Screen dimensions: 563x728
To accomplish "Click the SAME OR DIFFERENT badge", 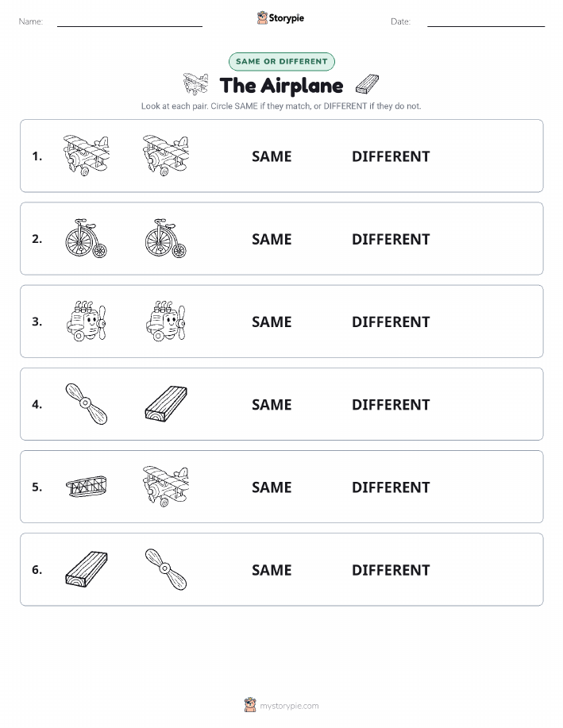I will [281, 61].
